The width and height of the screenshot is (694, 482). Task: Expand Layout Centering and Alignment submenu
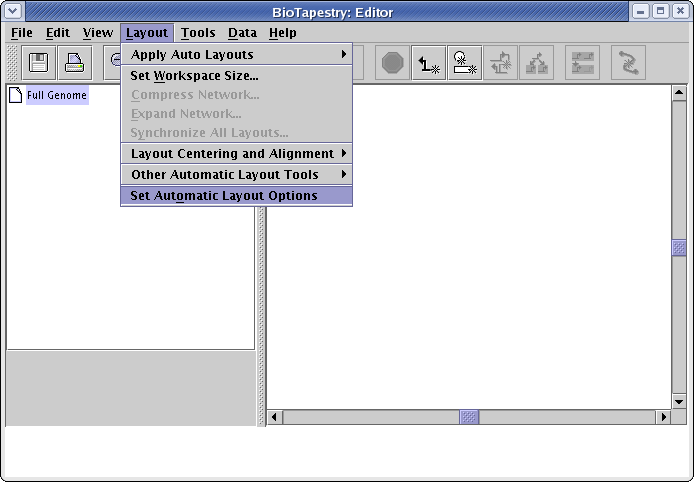pyautogui.click(x=236, y=154)
